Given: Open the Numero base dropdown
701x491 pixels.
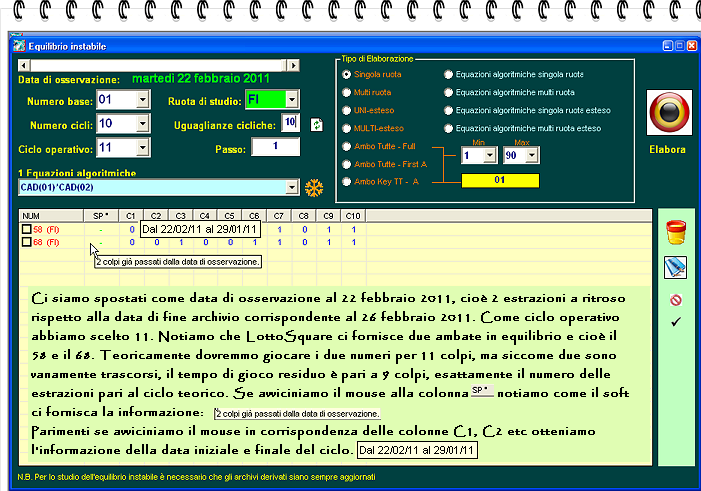Looking at the screenshot, I should point(142,99).
